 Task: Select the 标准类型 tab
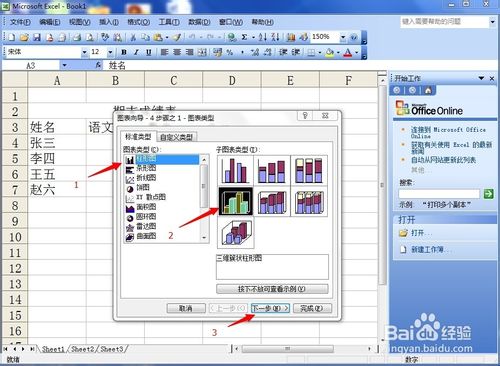pyautogui.click(x=138, y=137)
